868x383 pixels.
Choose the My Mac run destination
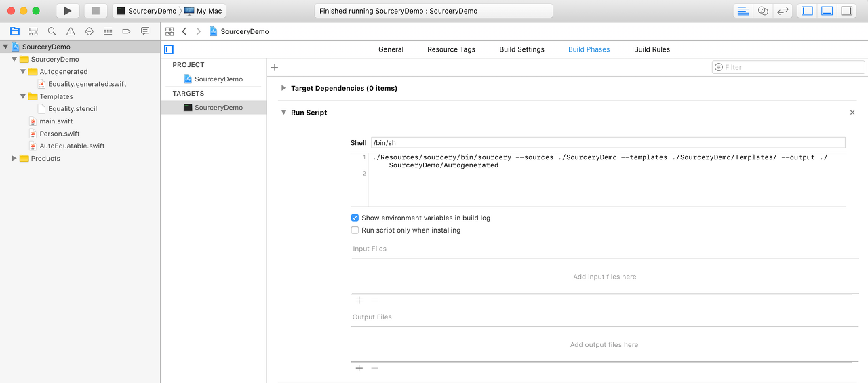coord(203,11)
